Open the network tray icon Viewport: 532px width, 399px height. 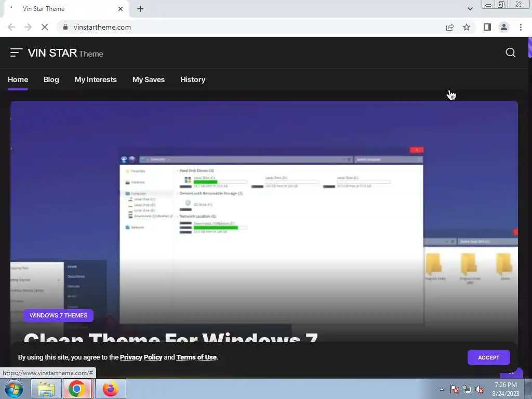467,389
